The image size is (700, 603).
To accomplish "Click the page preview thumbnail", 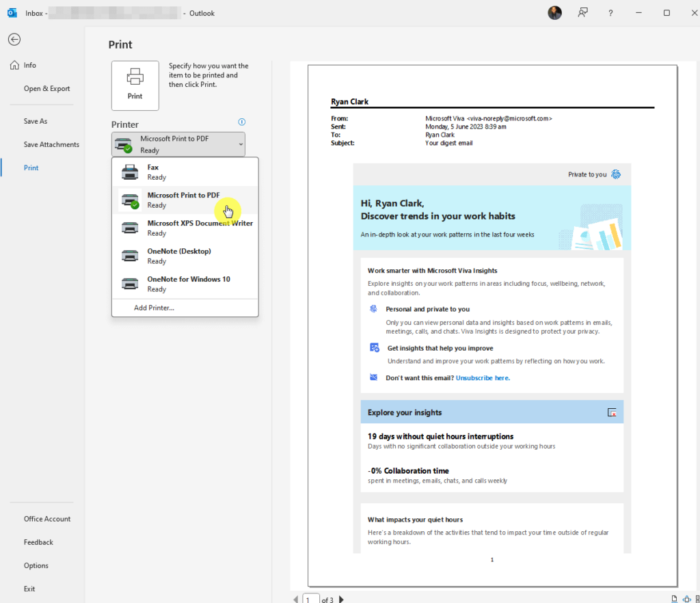I will 492,326.
